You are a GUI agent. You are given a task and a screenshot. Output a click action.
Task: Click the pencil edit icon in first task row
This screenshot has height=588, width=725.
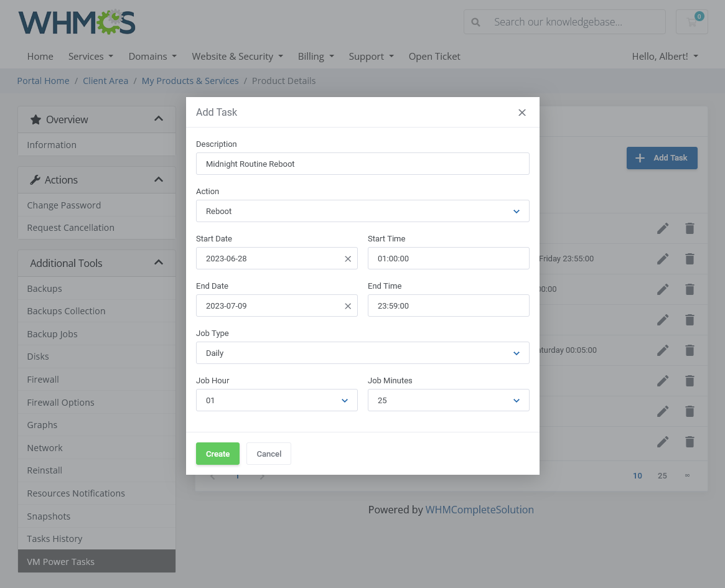coord(663,228)
